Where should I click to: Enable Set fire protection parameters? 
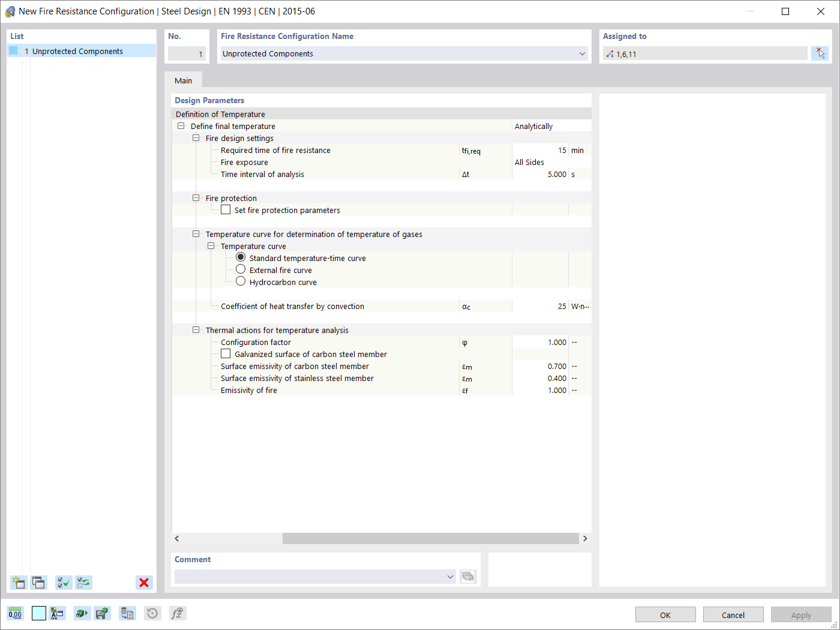coord(226,209)
